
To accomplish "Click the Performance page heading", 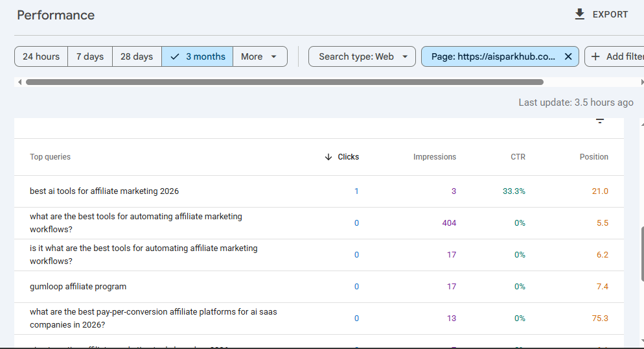I will point(56,15).
